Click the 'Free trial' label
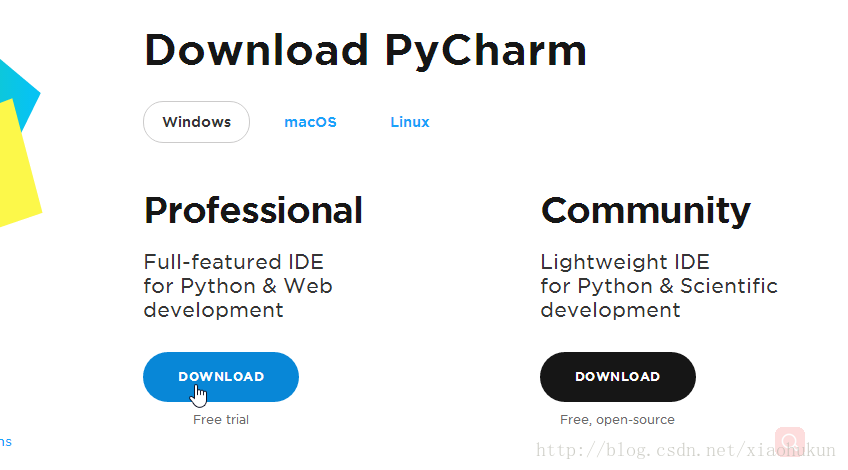This screenshot has height=470, width=848. pos(221,420)
